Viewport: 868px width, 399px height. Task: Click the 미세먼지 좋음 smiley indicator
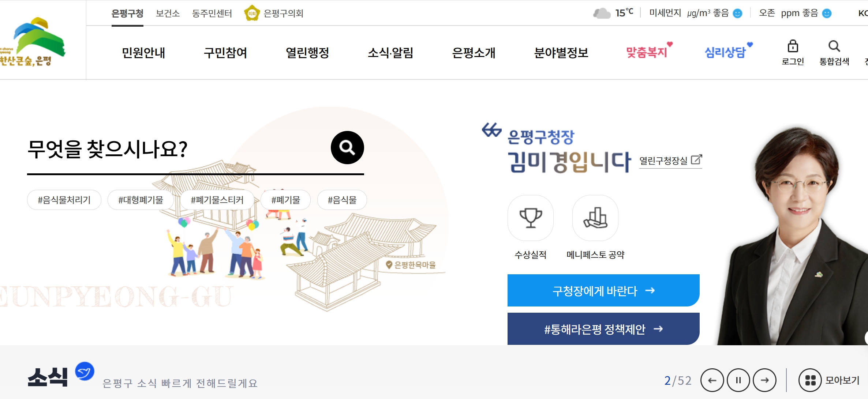pos(738,14)
